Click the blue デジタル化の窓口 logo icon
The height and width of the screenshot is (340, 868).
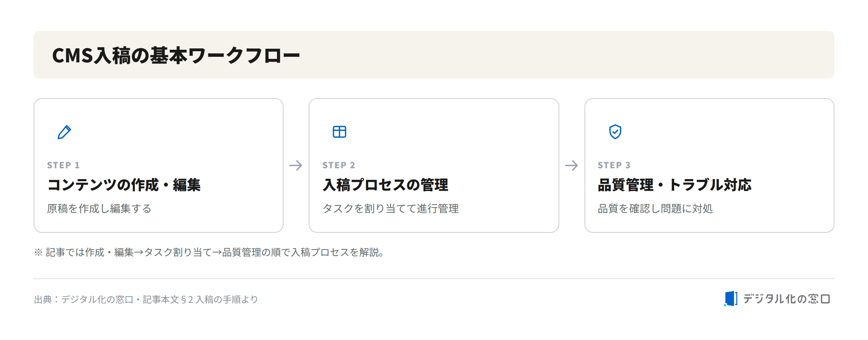[730, 299]
